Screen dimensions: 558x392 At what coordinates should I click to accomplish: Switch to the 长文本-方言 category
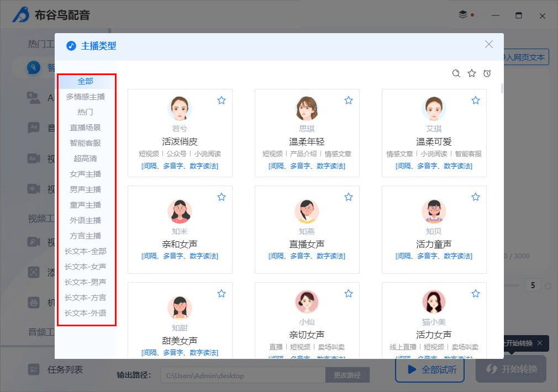(x=85, y=298)
